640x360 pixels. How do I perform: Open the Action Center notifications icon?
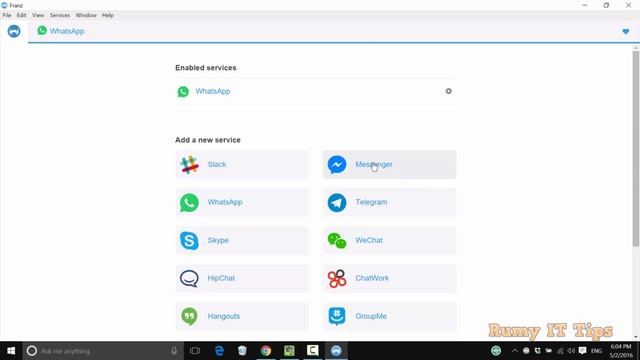pyautogui.click(x=582, y=351)
